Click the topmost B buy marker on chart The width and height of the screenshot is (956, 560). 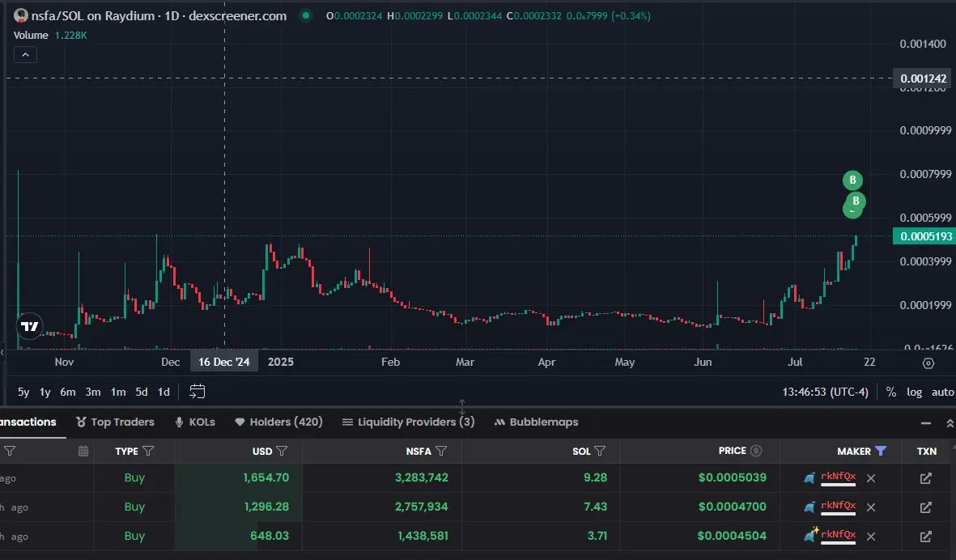point(852,180)
